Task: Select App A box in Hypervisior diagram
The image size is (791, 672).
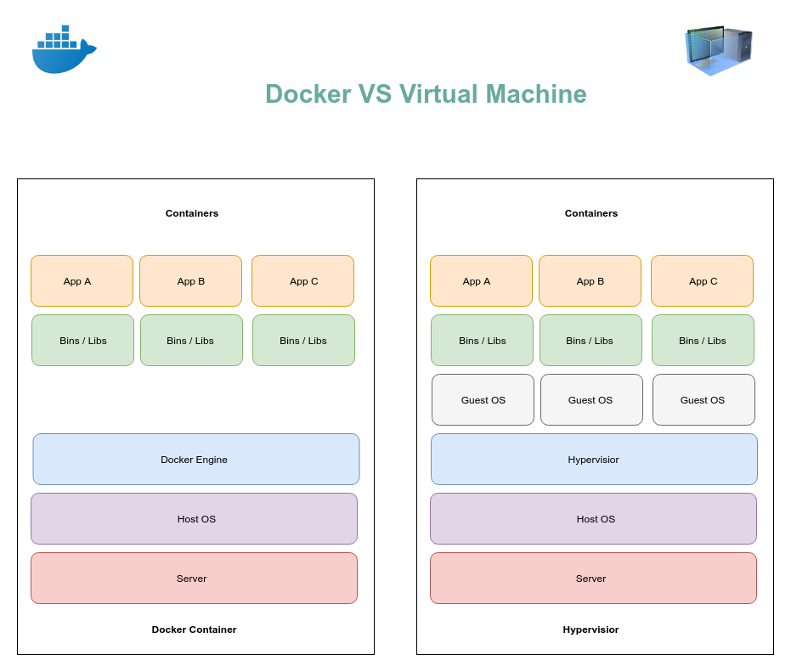Action: coord(481,281)
